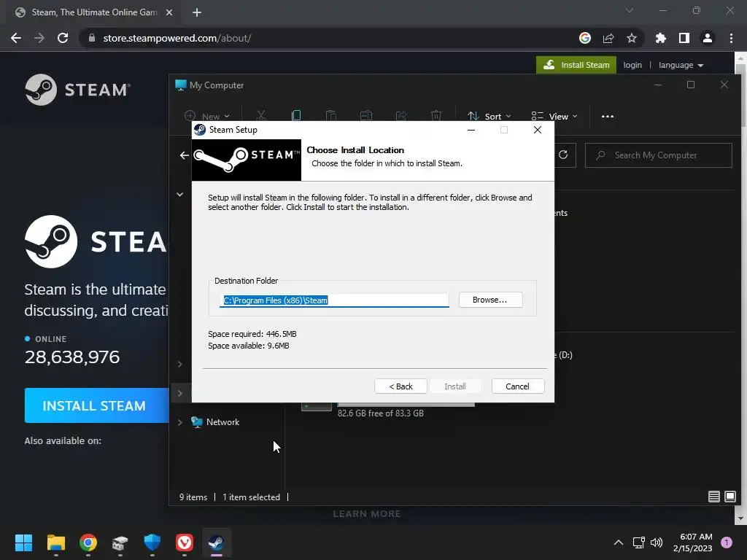Open Vivaldi browser from the taskbar

185,542
